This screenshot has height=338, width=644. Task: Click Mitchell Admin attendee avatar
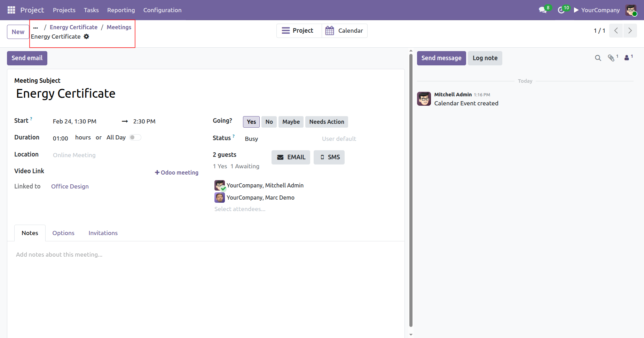[x=220, y=185]
